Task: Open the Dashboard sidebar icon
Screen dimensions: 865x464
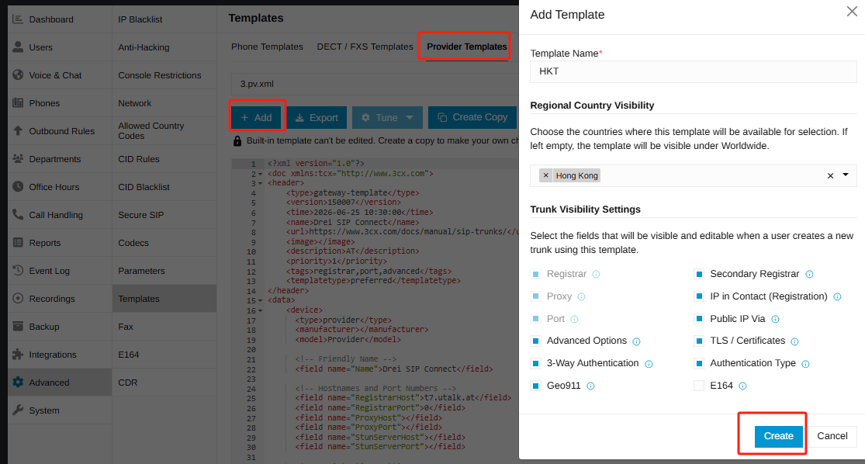Action: pyautogui.click(x=18, y=19)
